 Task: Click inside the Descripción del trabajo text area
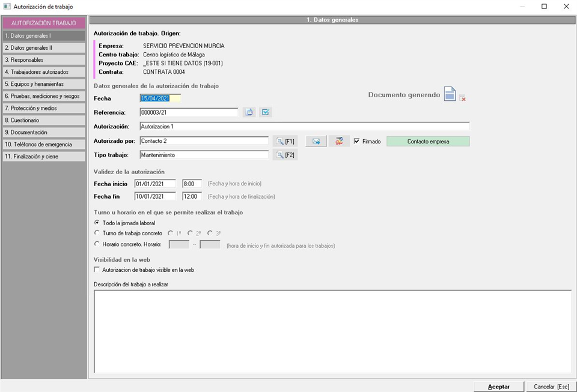coord(332,330)
